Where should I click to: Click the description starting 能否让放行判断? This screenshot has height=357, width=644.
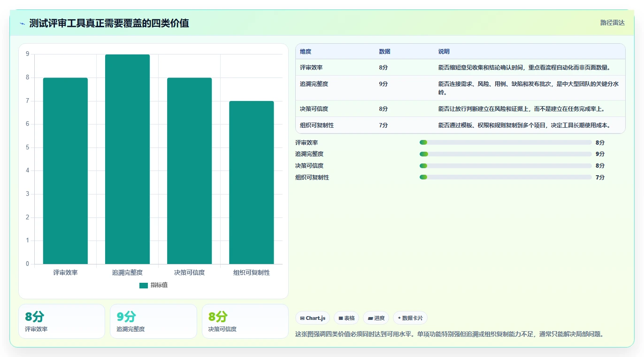tap(522, 109)
